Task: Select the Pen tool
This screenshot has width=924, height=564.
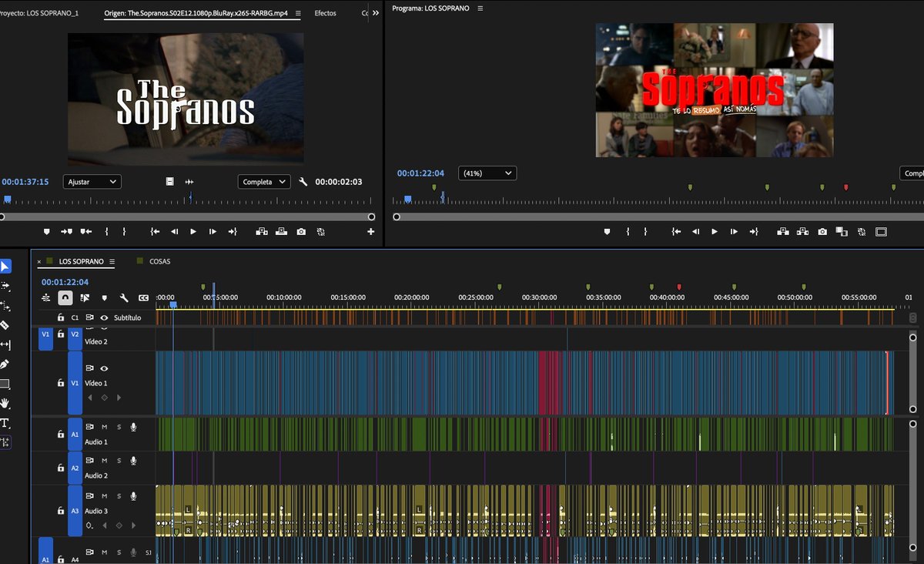Action: click(x=5, y=364)
